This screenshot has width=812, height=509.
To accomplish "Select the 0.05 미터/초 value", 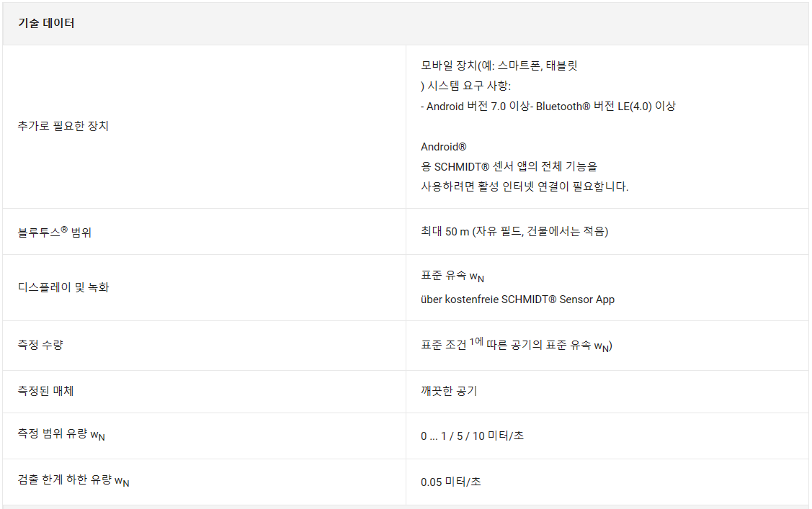I will point(450,482).
